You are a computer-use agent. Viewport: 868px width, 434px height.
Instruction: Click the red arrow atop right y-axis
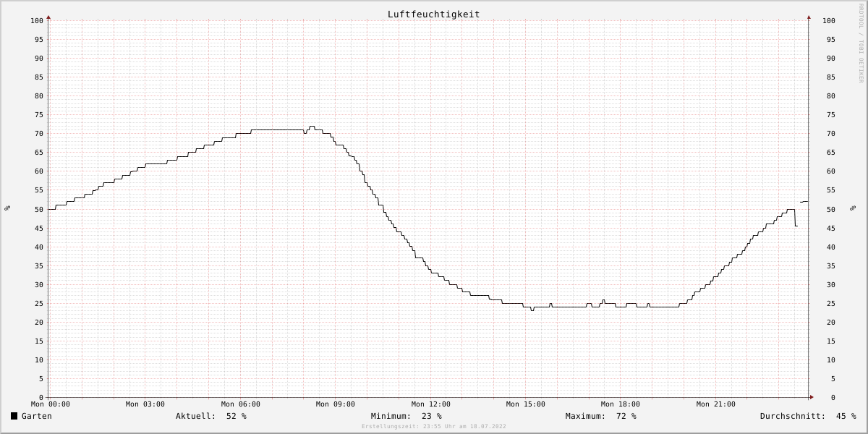pos(809,17)
